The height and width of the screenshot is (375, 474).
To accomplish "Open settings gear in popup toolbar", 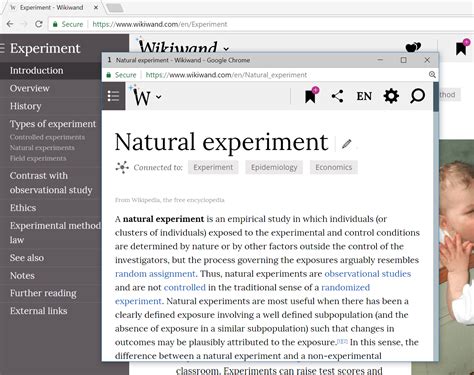I will tap(391, 96).
